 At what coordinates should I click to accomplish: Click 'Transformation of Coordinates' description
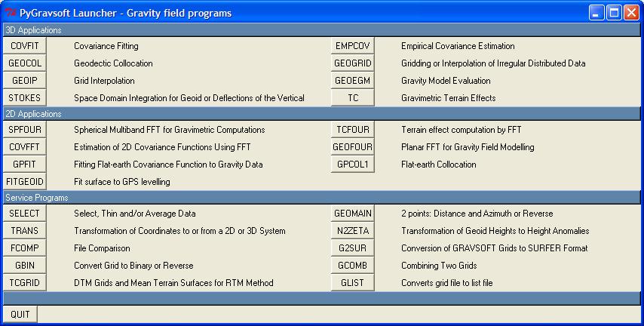pyautogui.click(x=179, y=231)
